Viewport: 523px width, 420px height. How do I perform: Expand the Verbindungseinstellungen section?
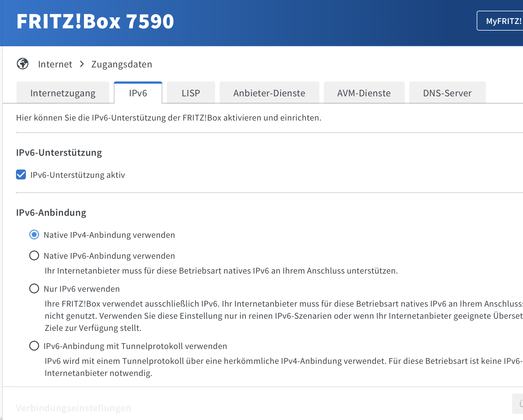coord(74,408)
